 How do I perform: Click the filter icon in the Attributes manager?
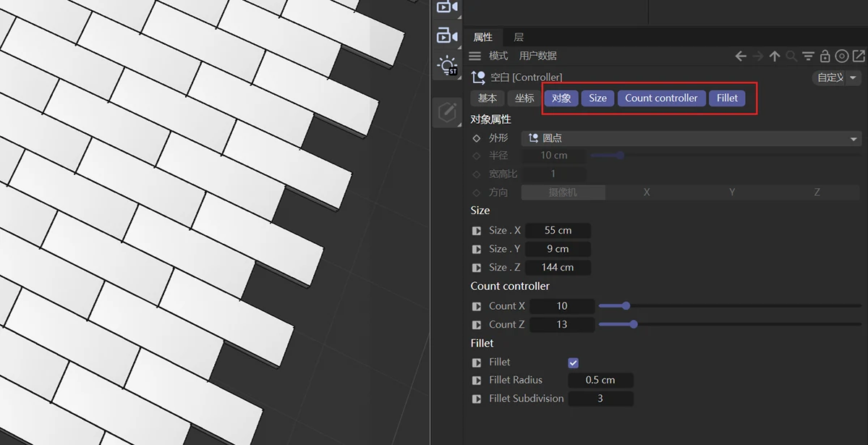(x=808, y=56)
